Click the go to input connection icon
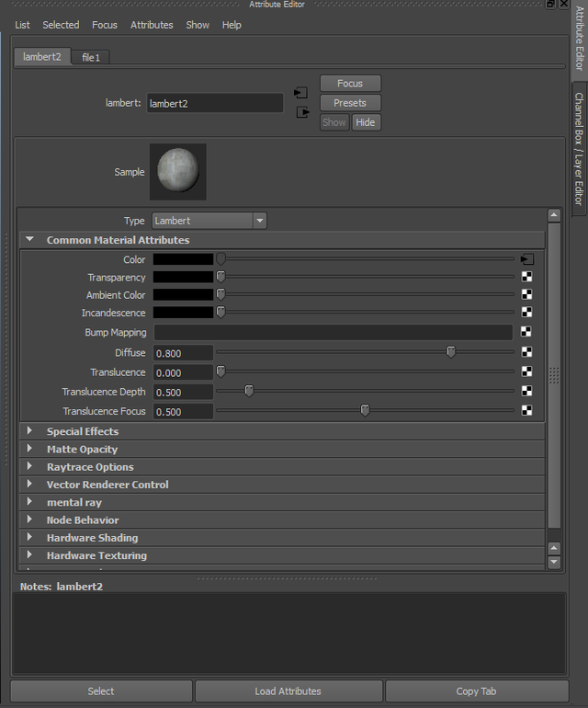This screenshot has width=588, height=708. click(300, 93)
